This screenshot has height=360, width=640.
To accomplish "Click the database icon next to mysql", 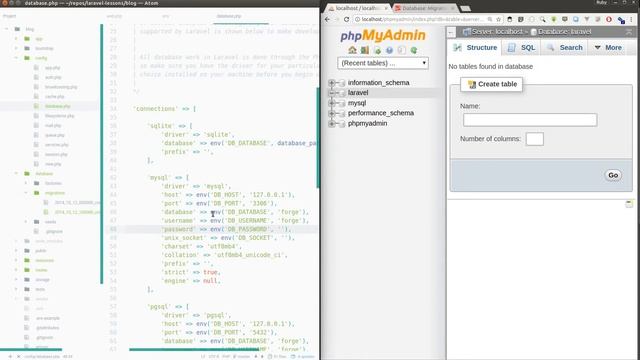I will (x=342, y=103).
